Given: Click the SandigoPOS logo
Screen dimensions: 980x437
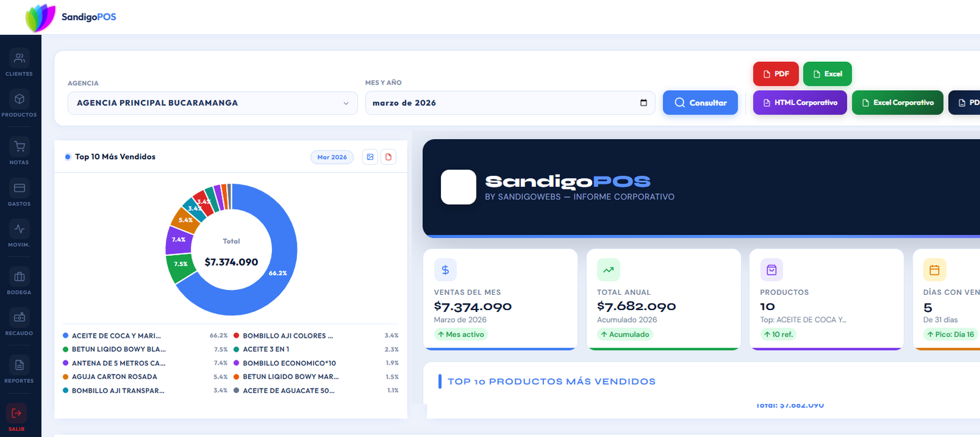Looking at the screenshot, I should 71,17.
